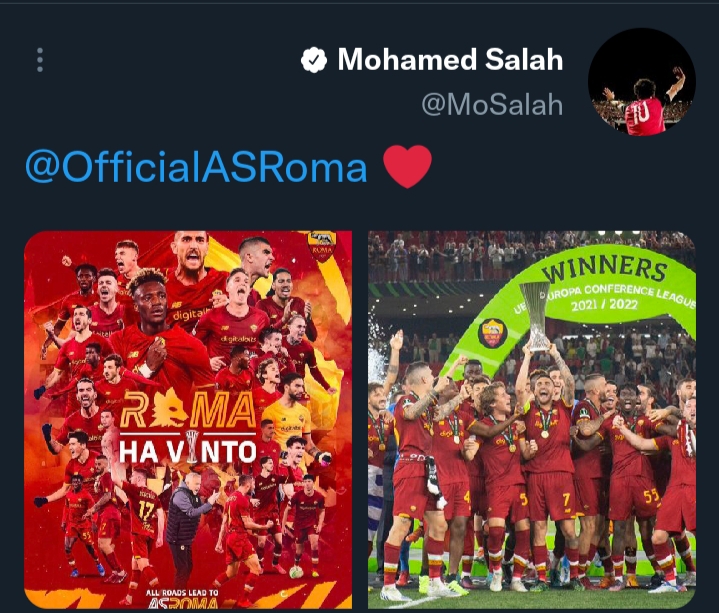This screenshot has height=613, width=719.
Task: Click the HA VINTO white lettering
Action: [x=188, y=451]
